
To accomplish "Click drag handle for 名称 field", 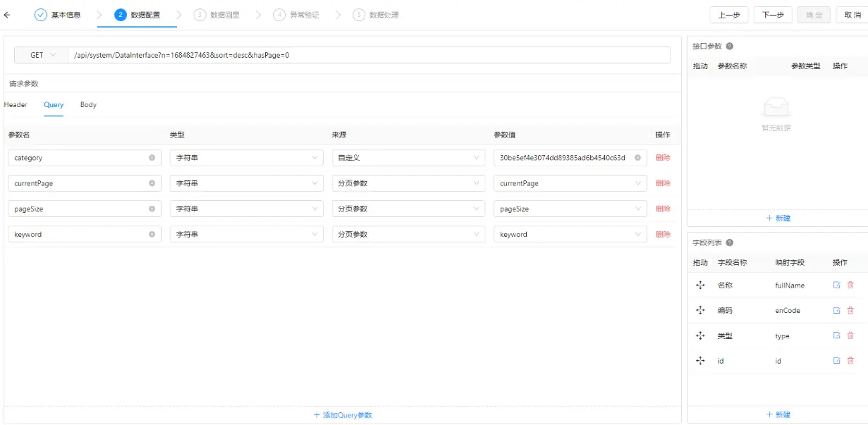I will 700,285.
